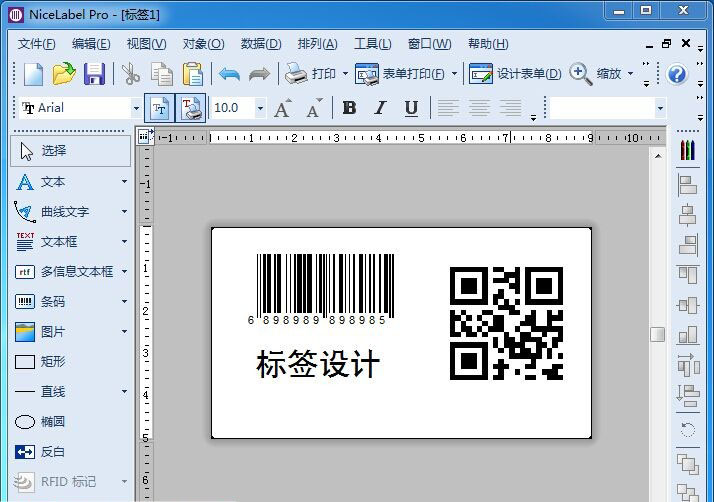The image size is (714, 502).
Task: Save the label with floppy icon
Action: pos(94,74)
